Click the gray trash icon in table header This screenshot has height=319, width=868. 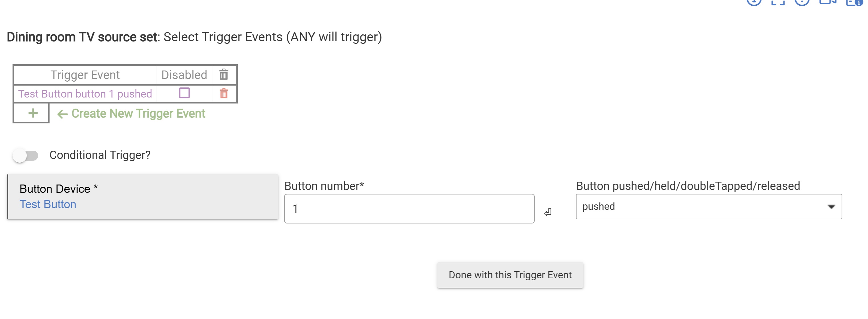[x=224, y=74]
